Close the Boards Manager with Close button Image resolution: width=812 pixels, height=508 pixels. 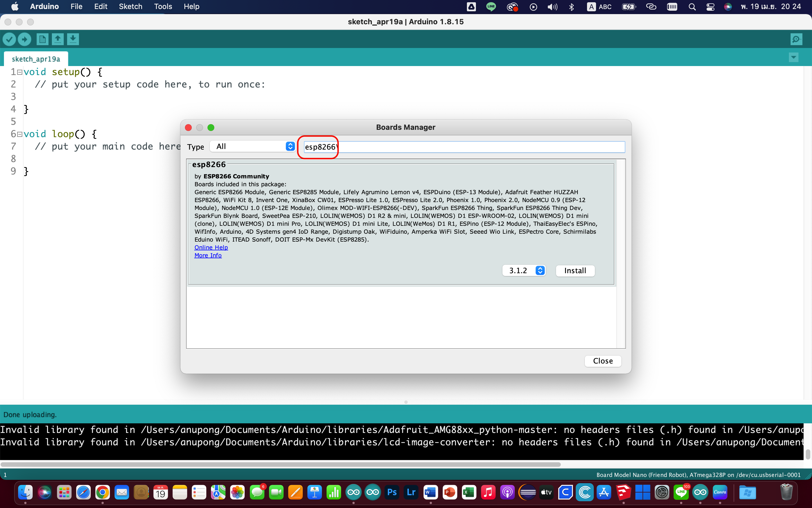(x=603, y=361)
